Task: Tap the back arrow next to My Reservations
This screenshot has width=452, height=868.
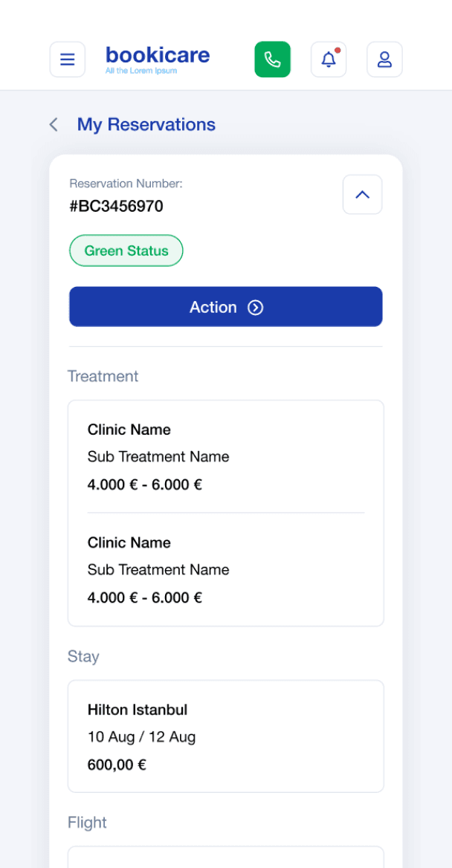Action: point(53,125)
